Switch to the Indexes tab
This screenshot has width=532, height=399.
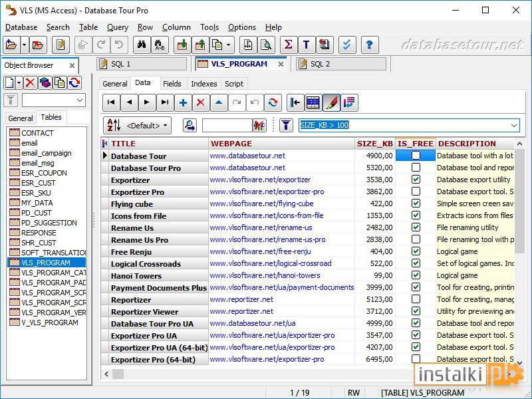[x=204, y=84]
